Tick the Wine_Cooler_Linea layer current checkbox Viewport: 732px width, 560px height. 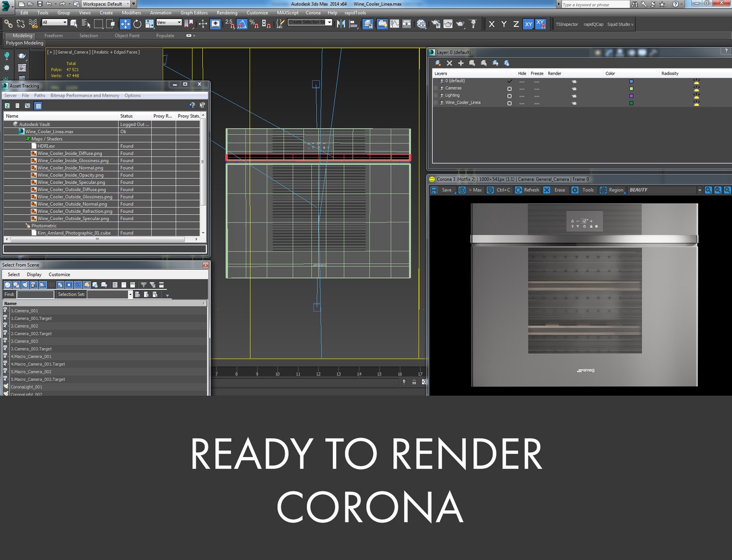(509, 103)
